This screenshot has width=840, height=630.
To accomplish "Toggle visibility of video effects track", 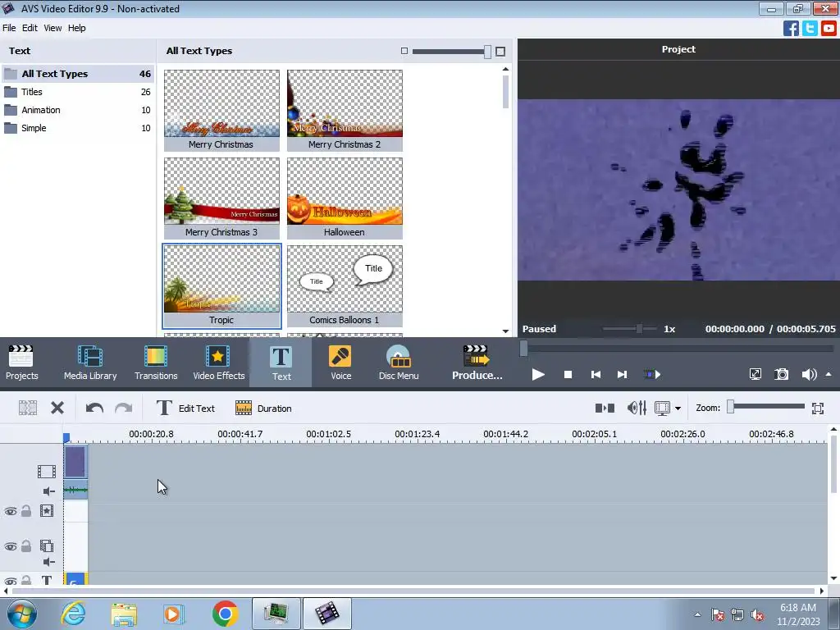I will pos(10,511).
